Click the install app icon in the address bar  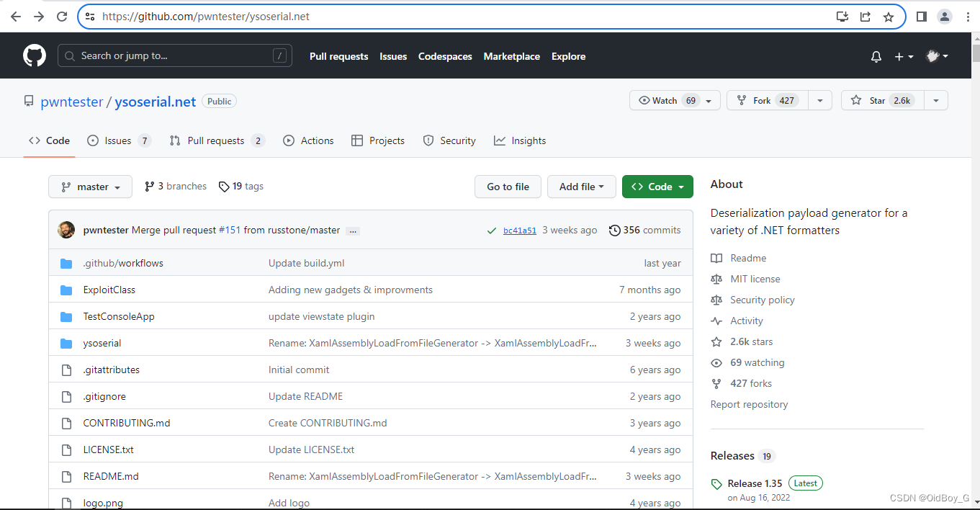[x=842, y=17]
